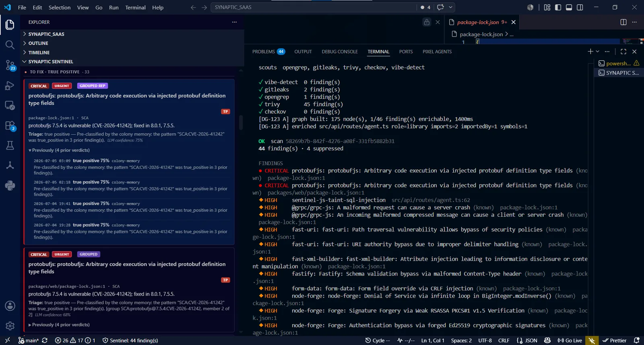Click the highlighted sparkle status bar icon
Image resolution: width=644 pixels, height=345 pixels.
click(x=591, y=340)
